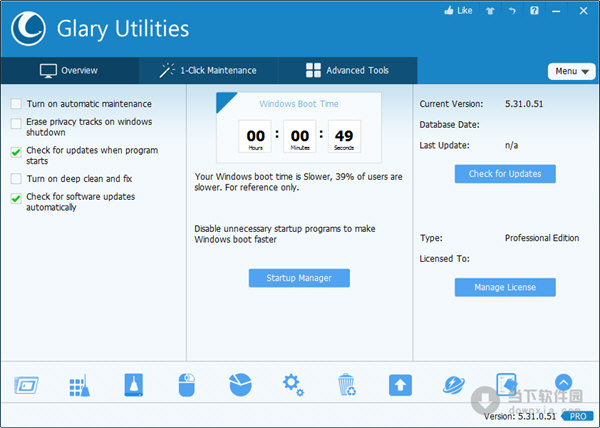Open the skin shirt icon in title bar

(x=490, y=11)
